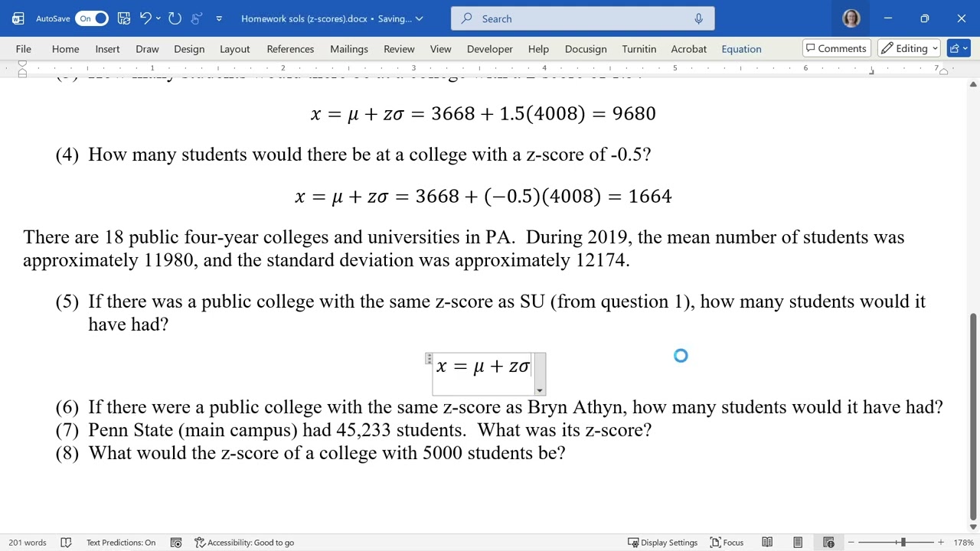Undo the last action

point(145,18)
